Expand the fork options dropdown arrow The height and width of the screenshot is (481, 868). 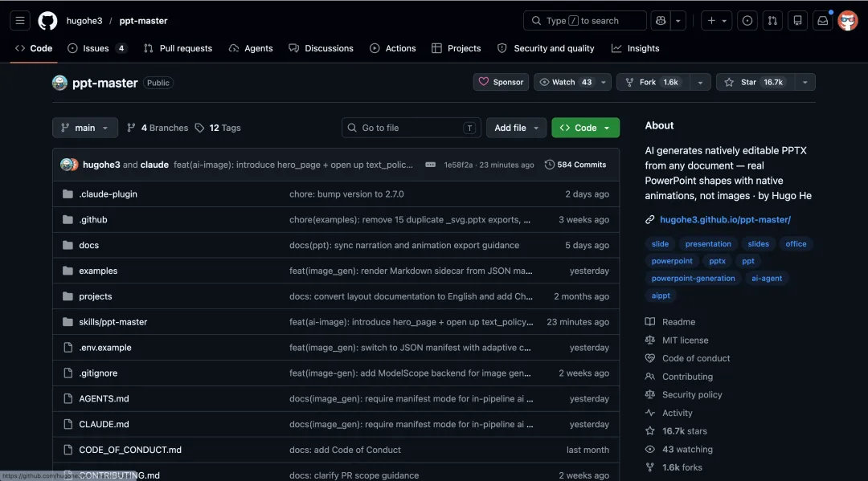point(700,83)
